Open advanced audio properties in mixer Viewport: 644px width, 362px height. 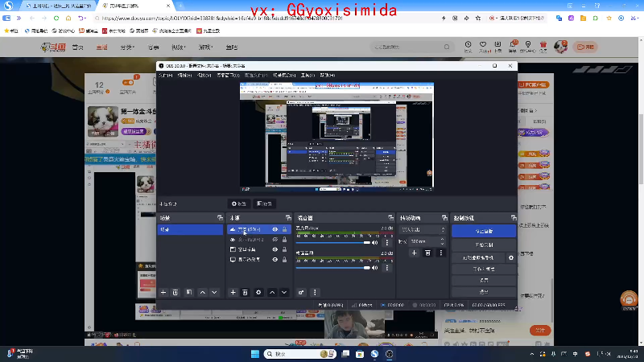pos(301,292)
